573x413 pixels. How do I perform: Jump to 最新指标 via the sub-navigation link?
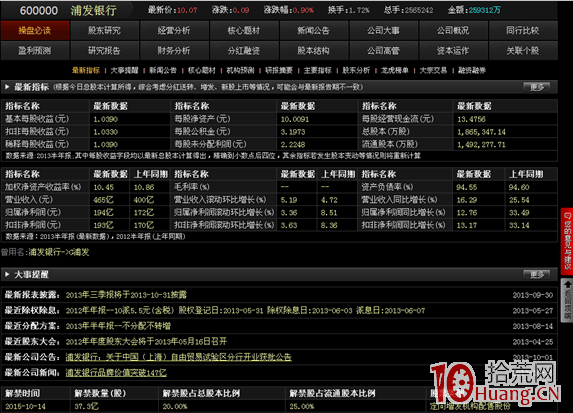pos(86,70)
